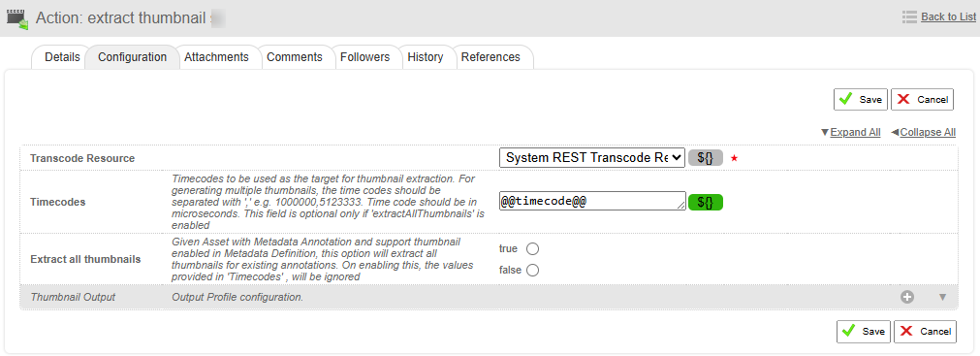This screenshot has width=980, height=356.
Task: Select true for Extract all thumbnails
Action: 532,249
